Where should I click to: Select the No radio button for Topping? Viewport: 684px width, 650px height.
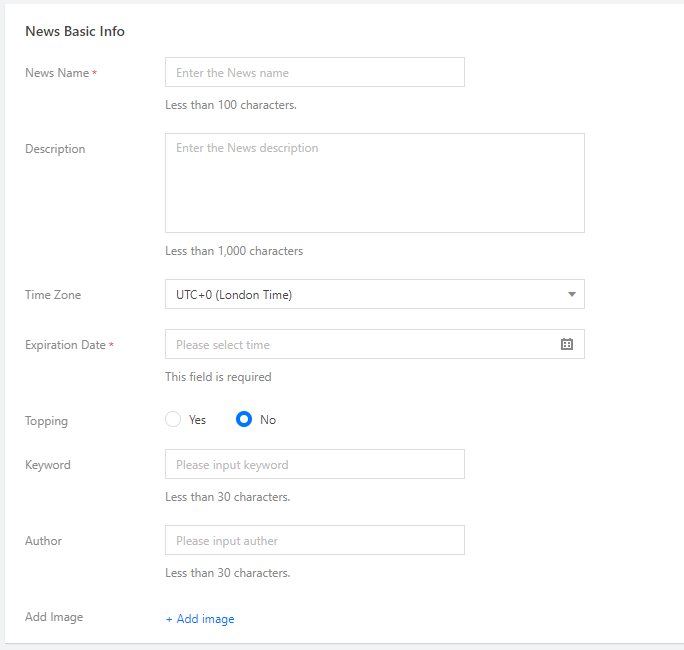pos(244,420)
